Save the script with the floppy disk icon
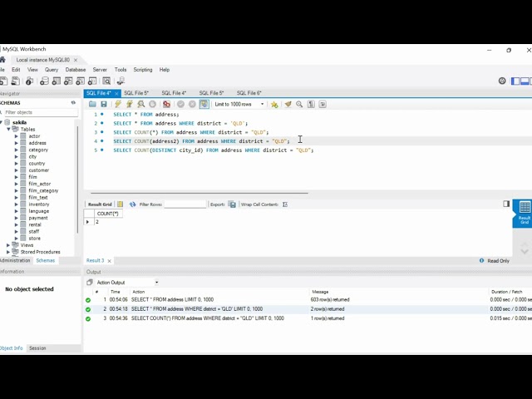This screenshot has height=399, width=532. click(x=104, y=104)
